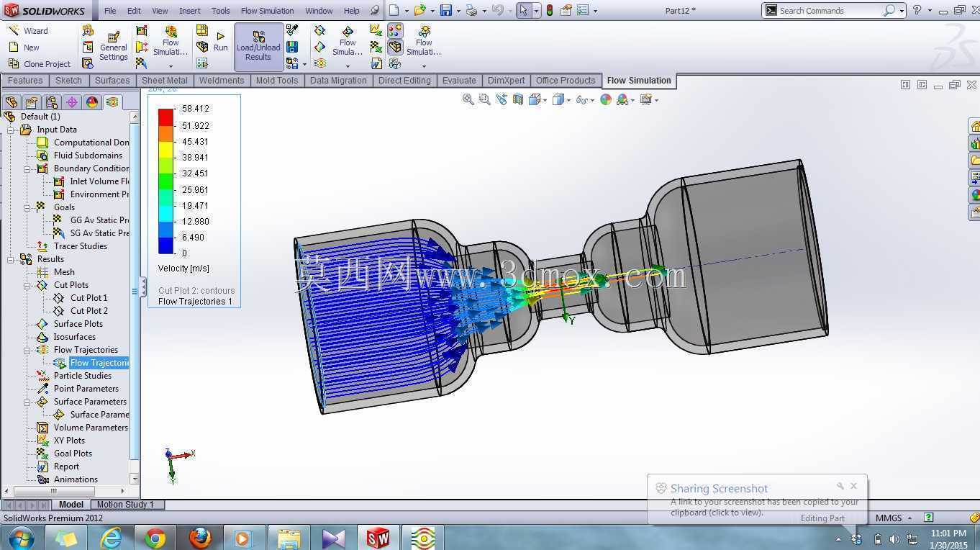The width and height of the screenshot is (980, 550).
Task: Open the Flow Simulation menu
Action: click(x=267, y=11)
